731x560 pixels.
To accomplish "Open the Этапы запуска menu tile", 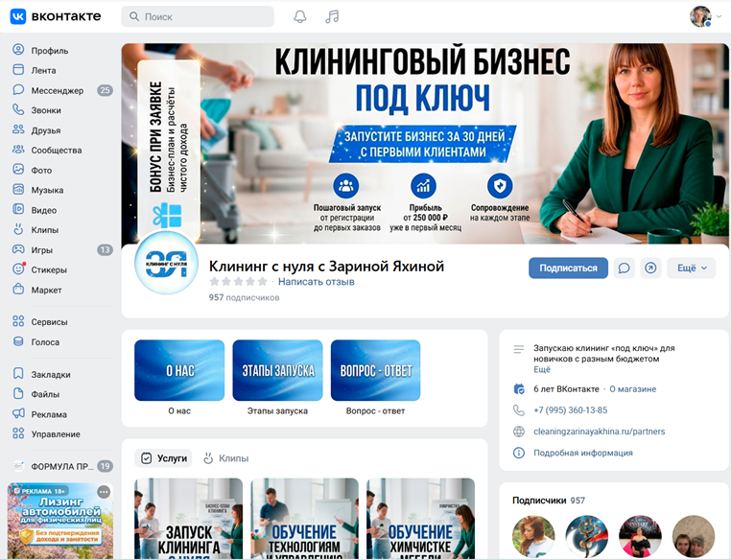I will click(x=277, y=370).
